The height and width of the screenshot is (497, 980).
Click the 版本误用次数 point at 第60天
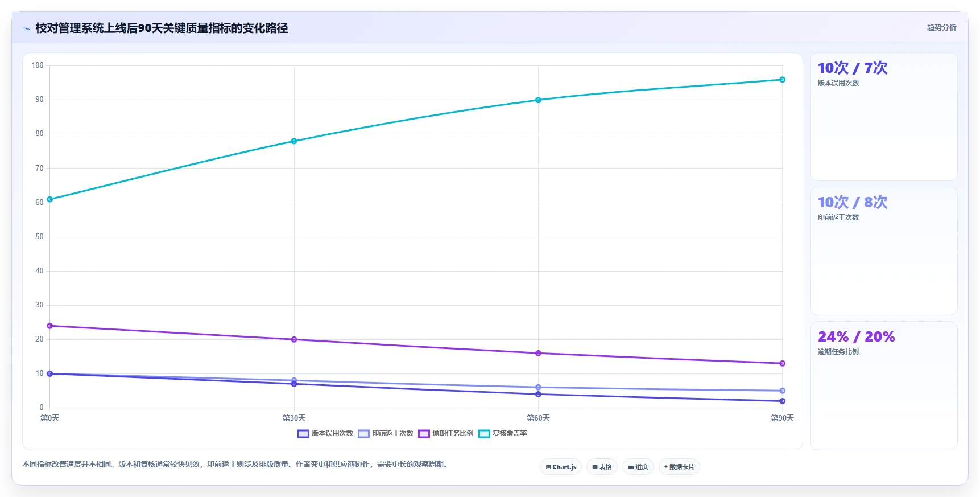click(x=538, y=395)
